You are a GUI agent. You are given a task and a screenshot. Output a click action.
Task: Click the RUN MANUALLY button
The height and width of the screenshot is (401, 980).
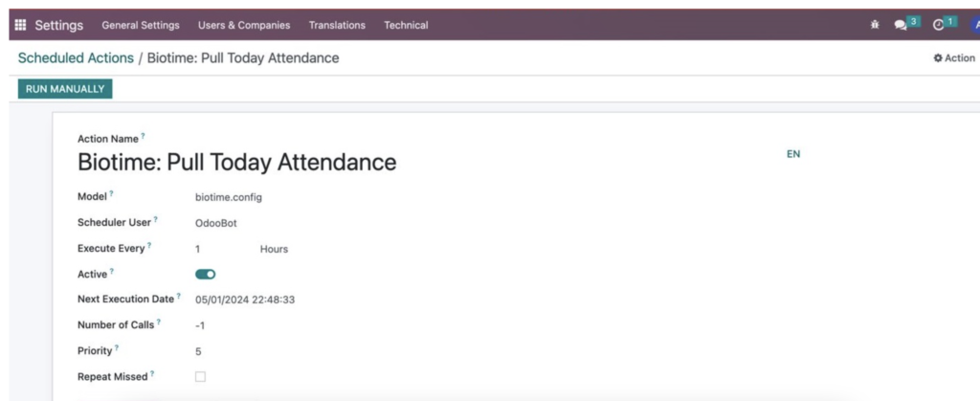coord(65,89)
